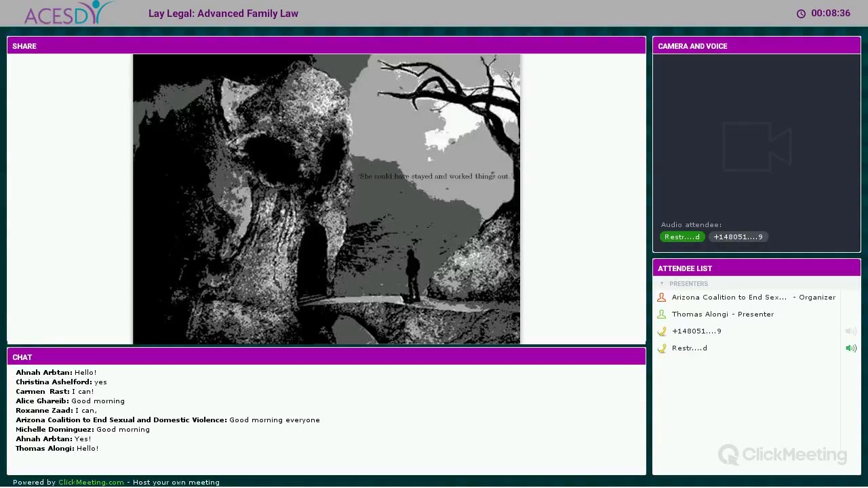Click Michelle Dominguez's Good morning message
Image resolution: width=868 pixels, height=488 pixels.
click(83, 430)
